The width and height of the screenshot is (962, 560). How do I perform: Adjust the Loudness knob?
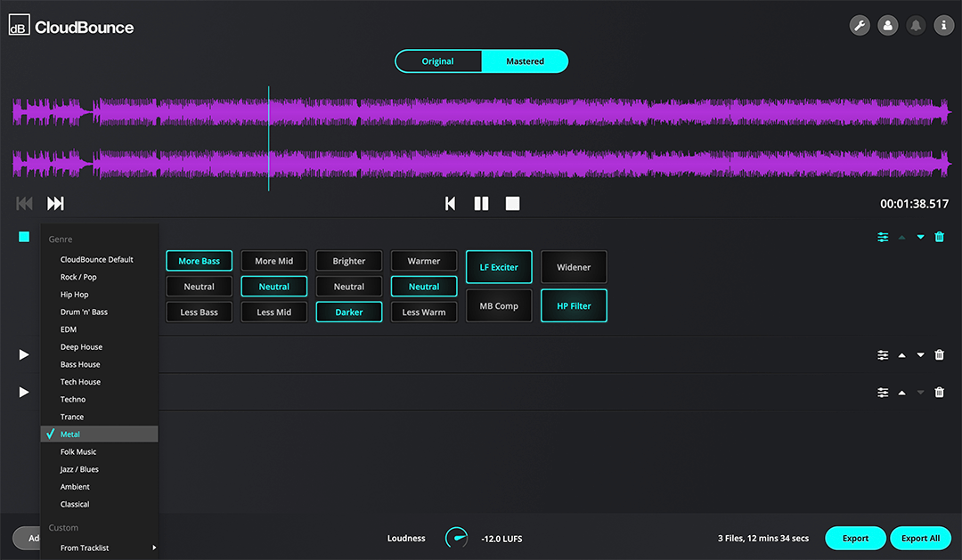pyautogui.click(x=456, y=538)
